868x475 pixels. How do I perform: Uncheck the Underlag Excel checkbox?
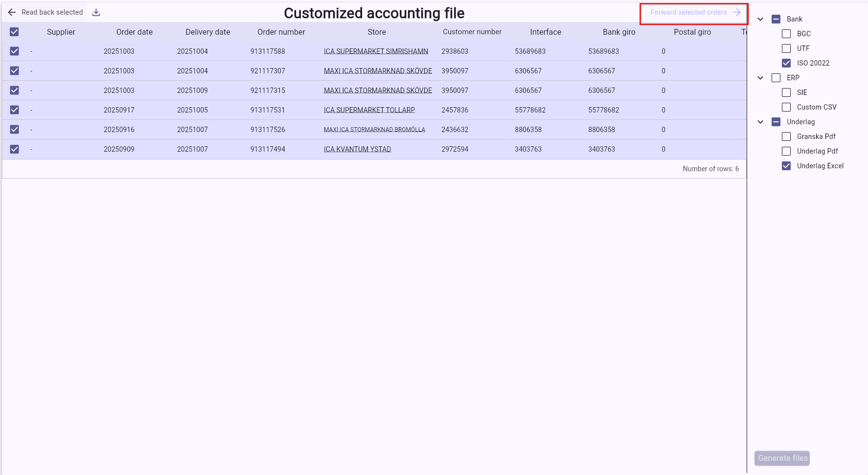pos(786,166)
